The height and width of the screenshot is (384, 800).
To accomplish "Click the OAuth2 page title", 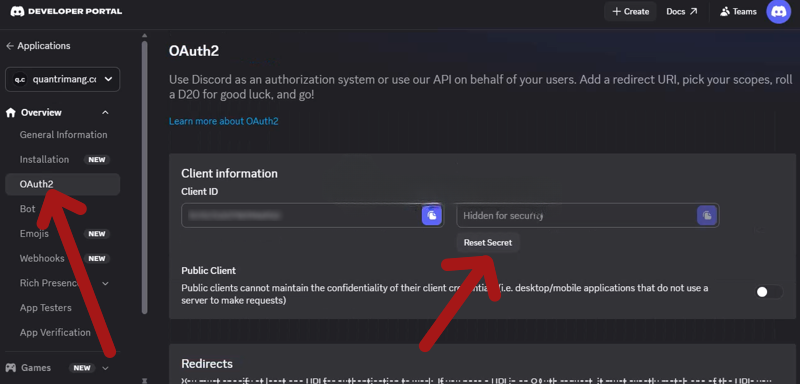I will 194,51.
